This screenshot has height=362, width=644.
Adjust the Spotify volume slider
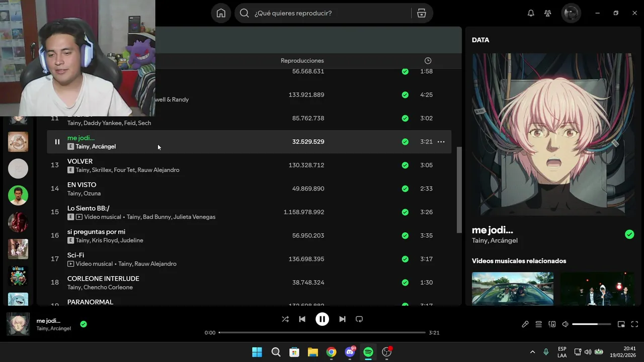[592, 324]
